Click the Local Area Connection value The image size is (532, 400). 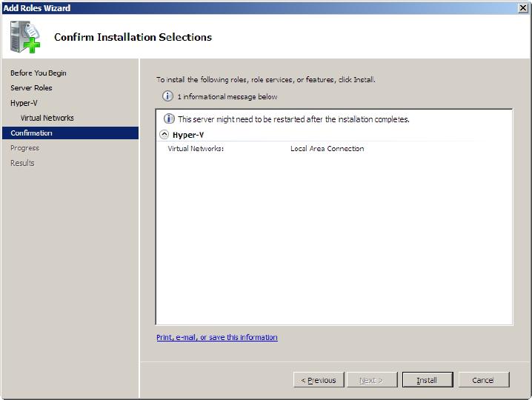coord(327,149)
